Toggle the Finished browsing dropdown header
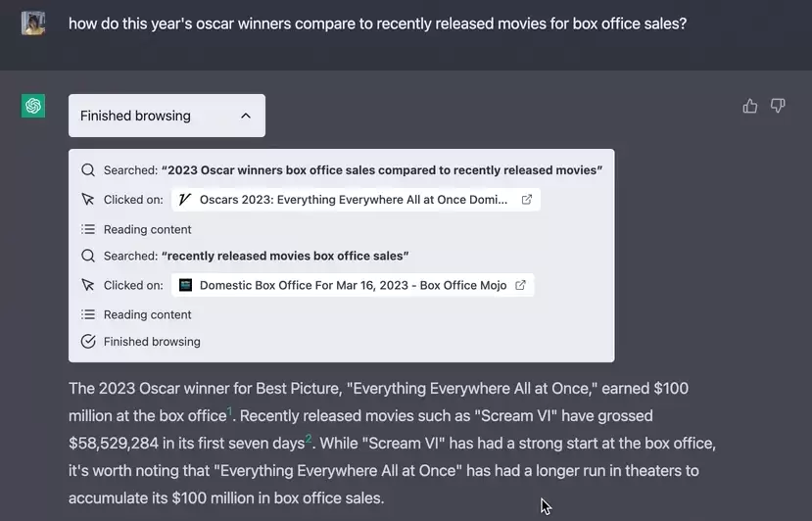 [167, 116]
